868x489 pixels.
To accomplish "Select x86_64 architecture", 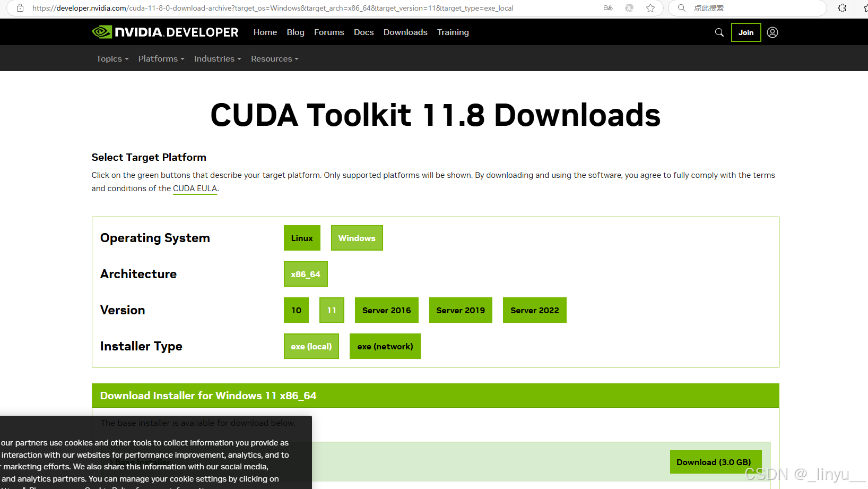I will coord(306,274).
